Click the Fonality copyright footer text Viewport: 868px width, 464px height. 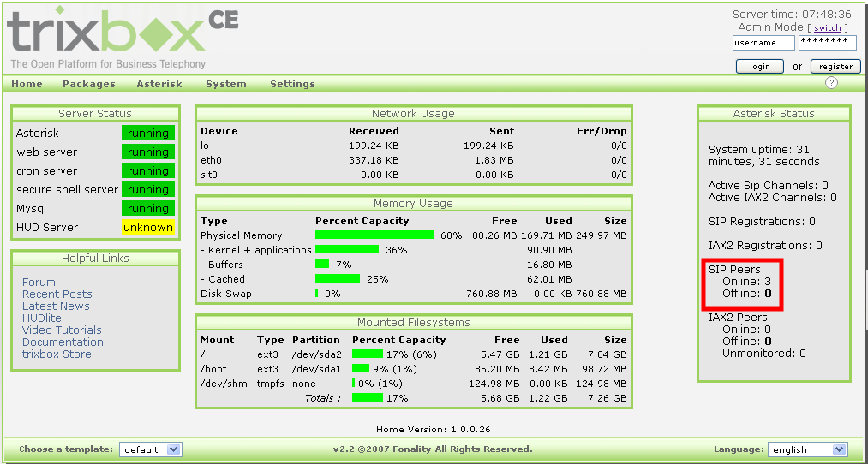click(x=433, y=449)
